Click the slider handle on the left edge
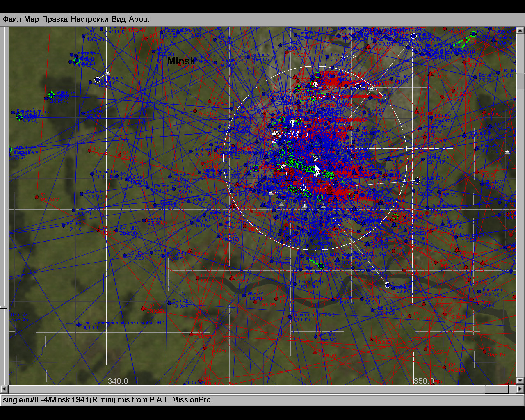 pyautogui.click(x=4, y=307)
